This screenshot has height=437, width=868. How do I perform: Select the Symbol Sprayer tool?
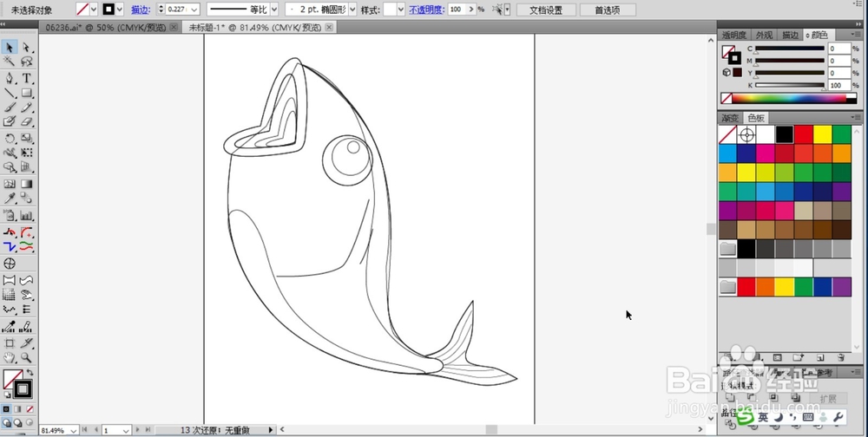(10, 216)
